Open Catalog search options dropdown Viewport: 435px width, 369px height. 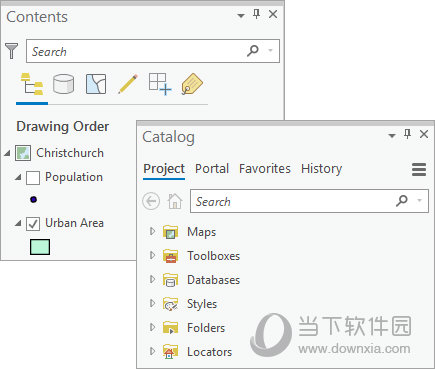tap(420, 201)
